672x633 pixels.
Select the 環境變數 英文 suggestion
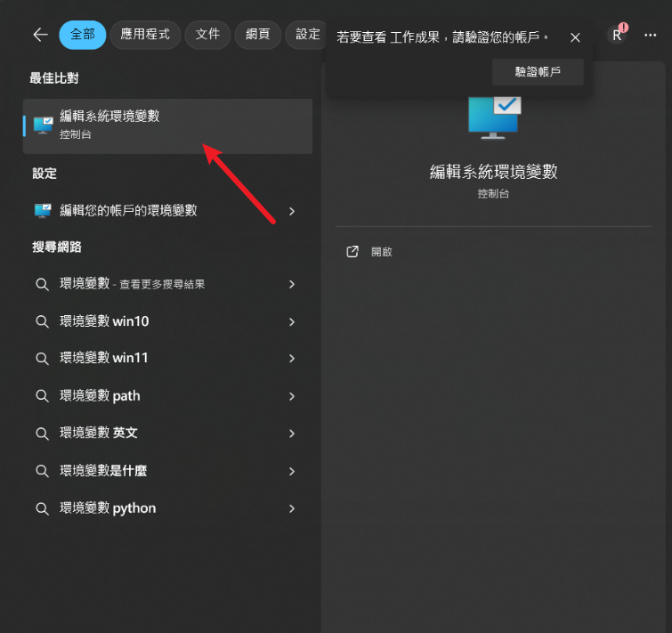[x=167, y=434]
